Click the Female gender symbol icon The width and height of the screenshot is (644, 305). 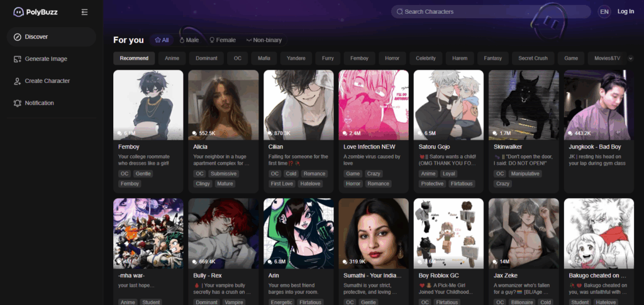coord(212,40)
